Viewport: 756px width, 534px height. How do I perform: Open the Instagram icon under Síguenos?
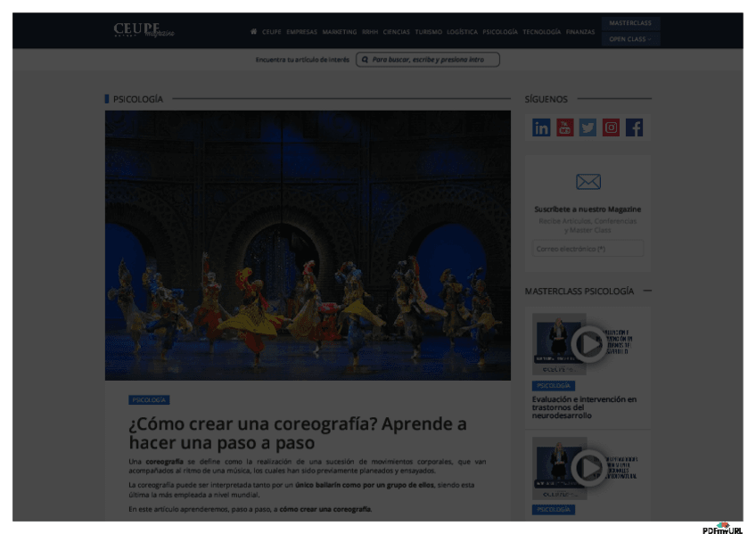point(611,127)
